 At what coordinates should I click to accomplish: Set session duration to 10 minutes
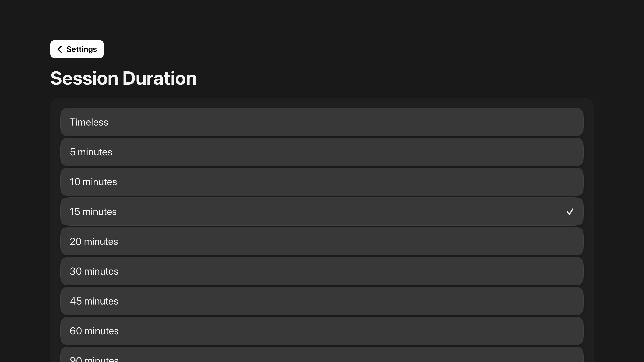322,182
